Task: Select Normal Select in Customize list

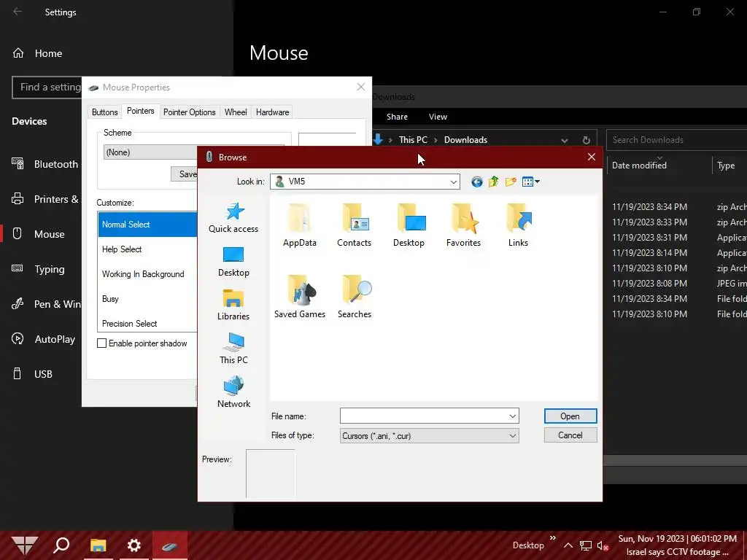Action: click(x=147, y=225)
